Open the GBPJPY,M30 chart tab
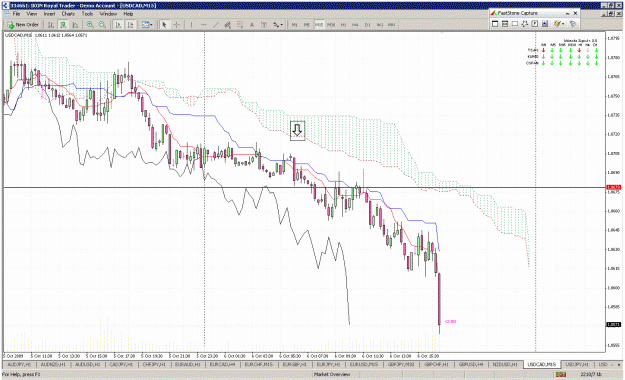 (401, 364)
